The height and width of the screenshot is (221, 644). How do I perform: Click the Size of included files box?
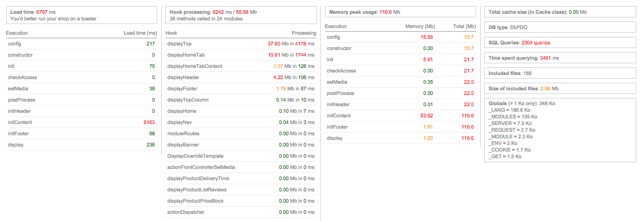click(560, 89)
